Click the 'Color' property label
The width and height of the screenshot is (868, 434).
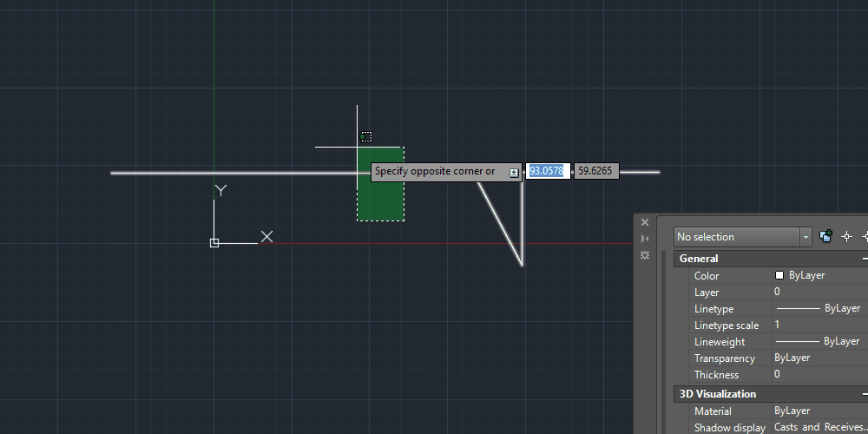(x=707, y=276)
